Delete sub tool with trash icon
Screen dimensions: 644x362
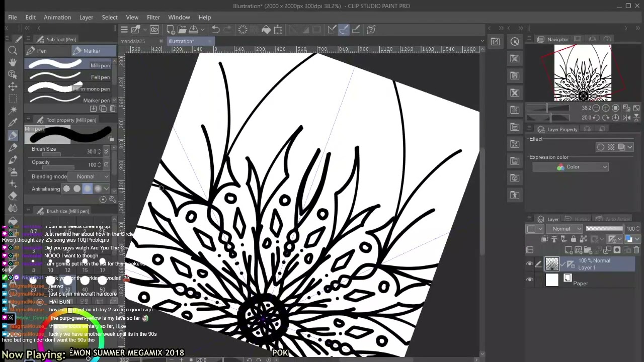coord(113,109)
